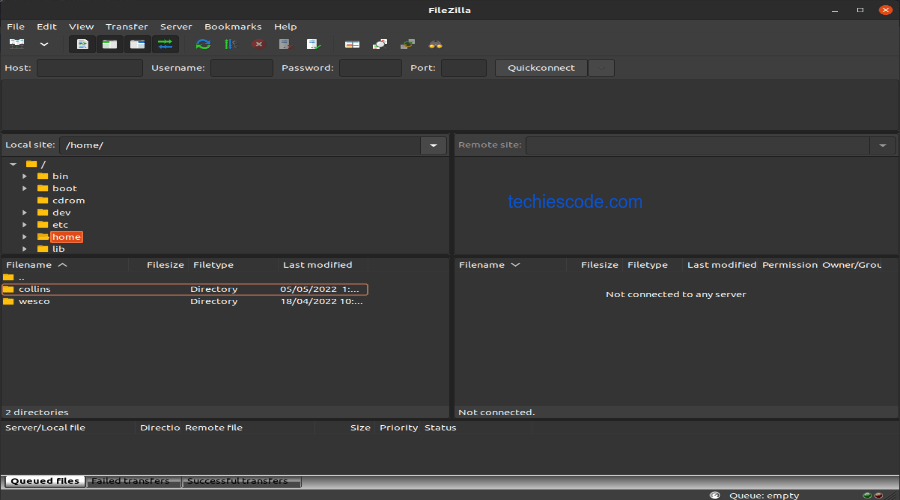Switch to Queued files tab
The image size is (900, 500).
45,481
